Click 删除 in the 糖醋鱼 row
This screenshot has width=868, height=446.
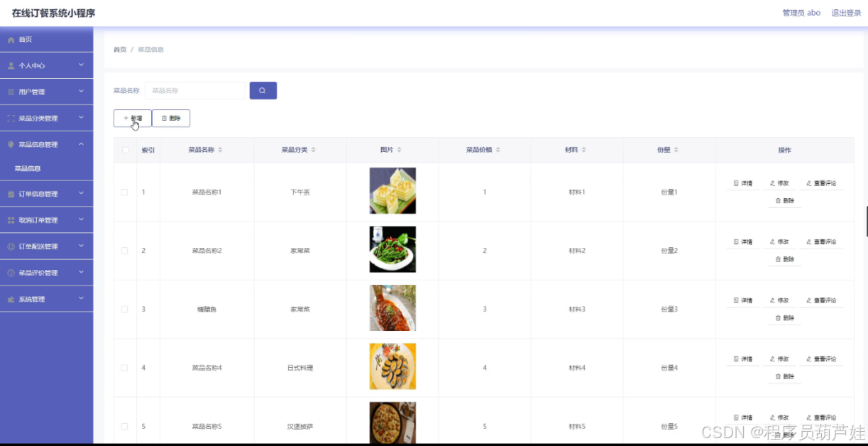click(x=784, y=318)
